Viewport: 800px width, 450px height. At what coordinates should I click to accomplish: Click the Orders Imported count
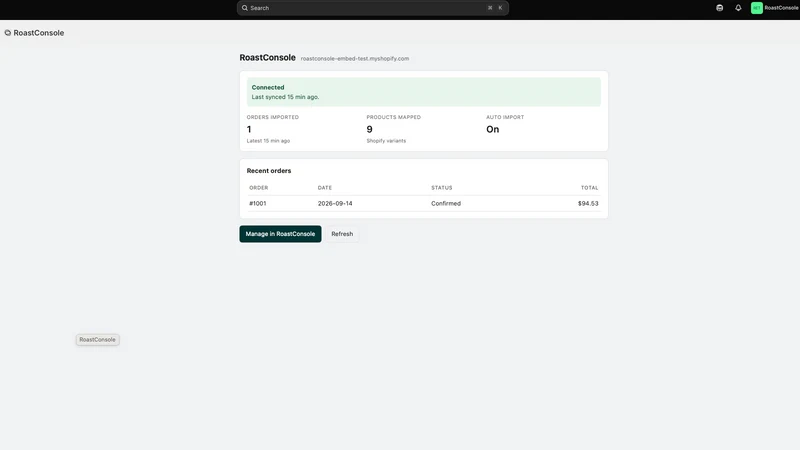point(249,129)
